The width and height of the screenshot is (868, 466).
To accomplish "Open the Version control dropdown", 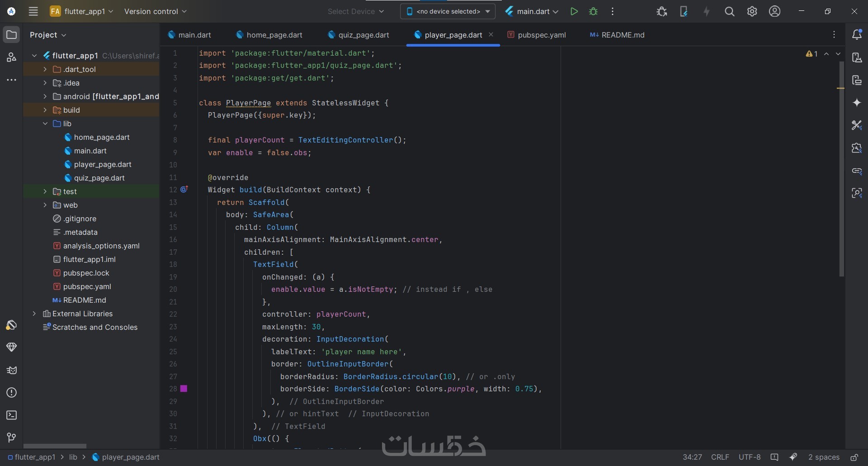I will pyautogui.click(x=155, y=11).
